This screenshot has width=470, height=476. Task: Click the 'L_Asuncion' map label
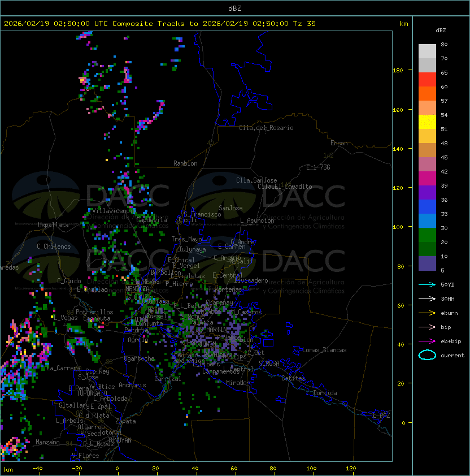(x=257, y=220)
